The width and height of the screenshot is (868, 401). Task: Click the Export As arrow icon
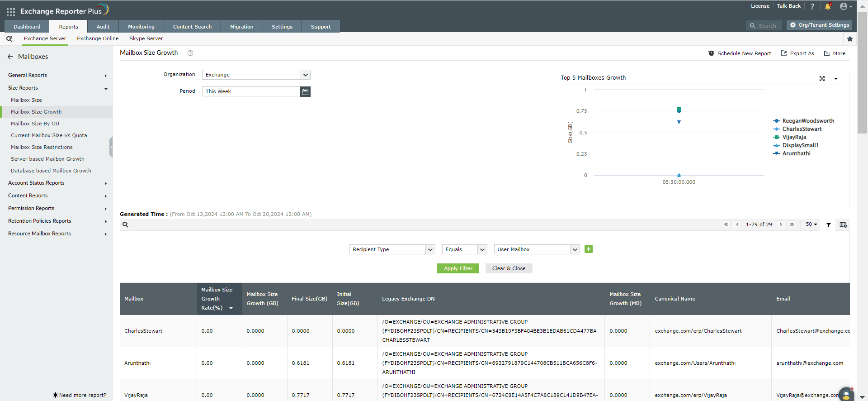784,53
